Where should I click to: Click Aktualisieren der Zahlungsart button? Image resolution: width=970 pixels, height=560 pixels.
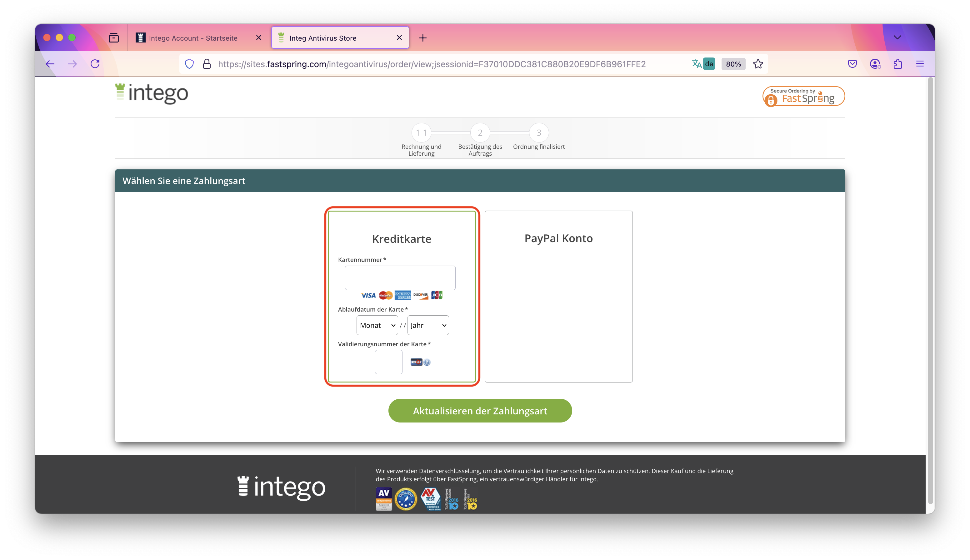pos(480,411)
